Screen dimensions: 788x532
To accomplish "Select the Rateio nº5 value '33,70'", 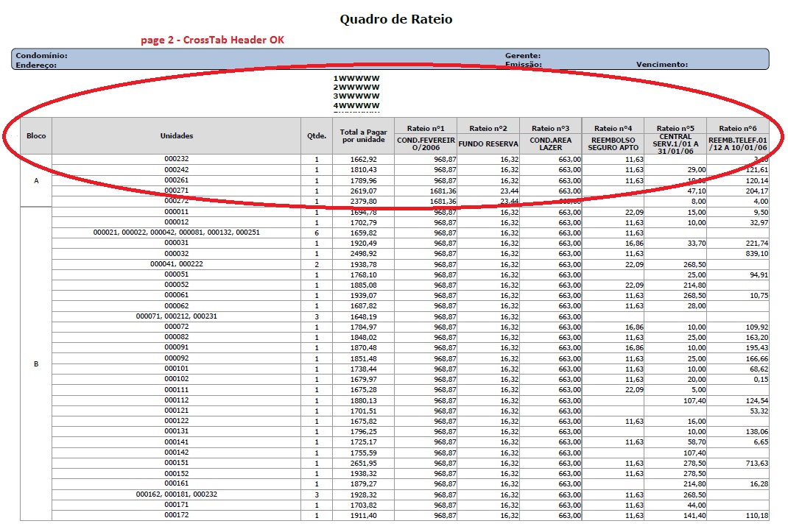I will pos(675,243).
